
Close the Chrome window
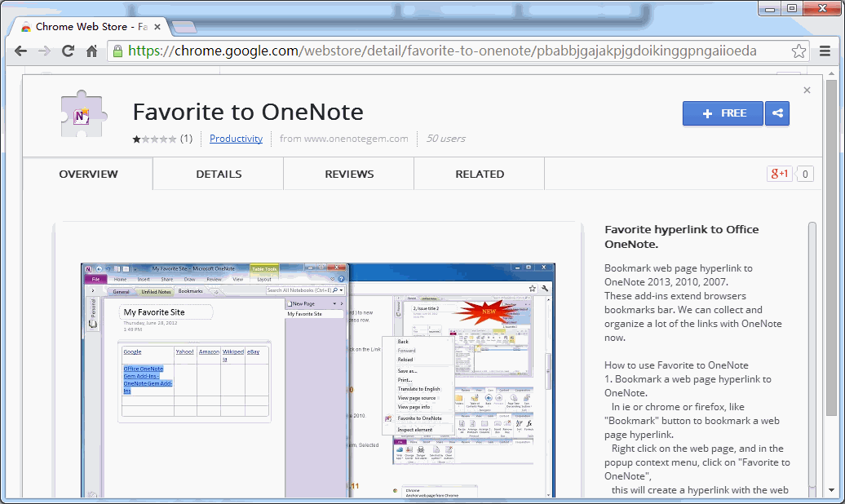822,9
